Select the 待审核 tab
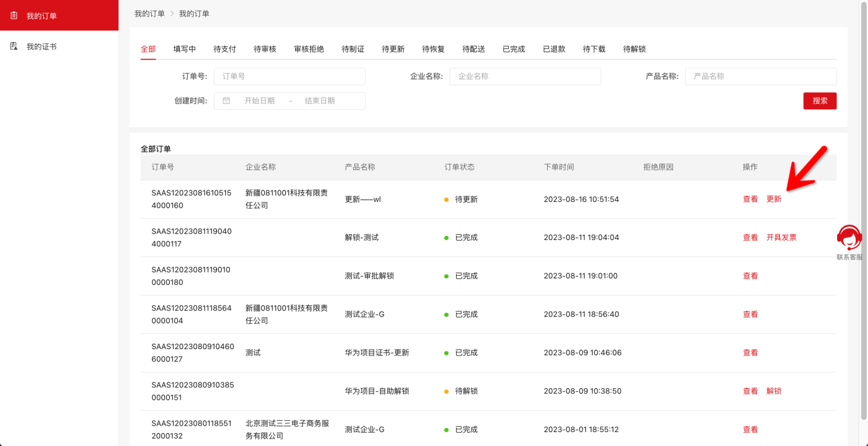 [x=265, y=49]
